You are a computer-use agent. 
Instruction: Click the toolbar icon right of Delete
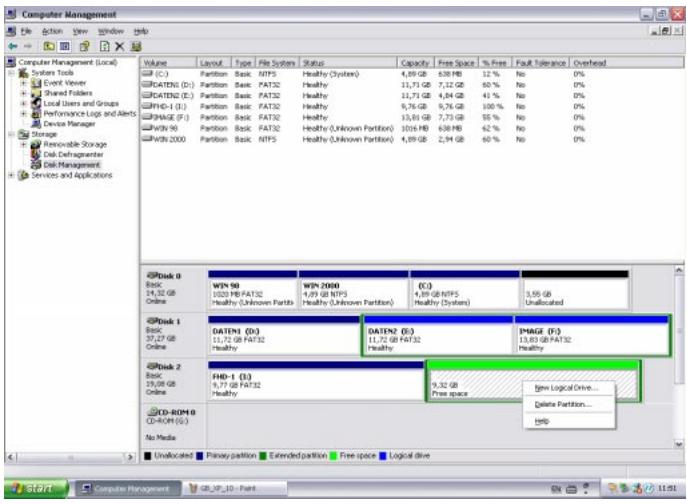tap(136, 46)
